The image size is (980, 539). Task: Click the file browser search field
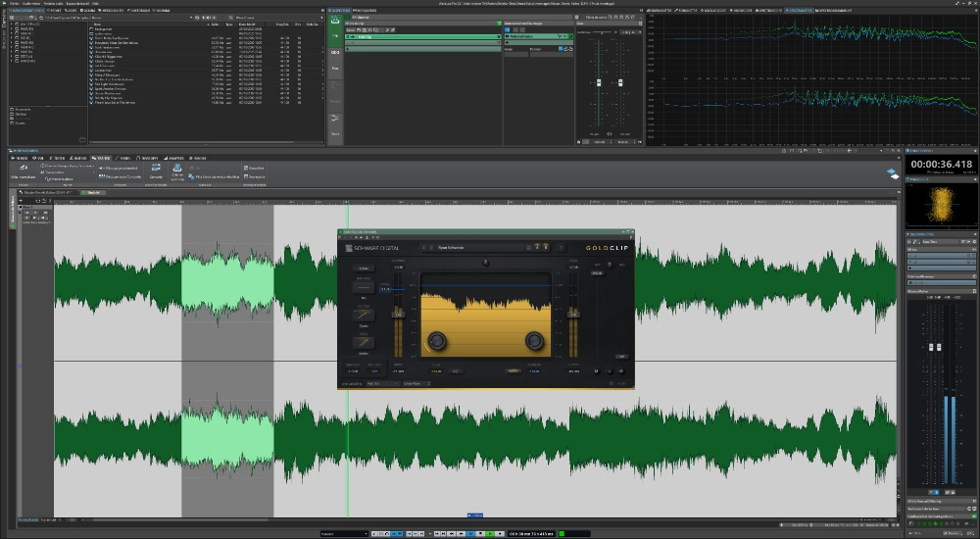click(x=277, y=18)
